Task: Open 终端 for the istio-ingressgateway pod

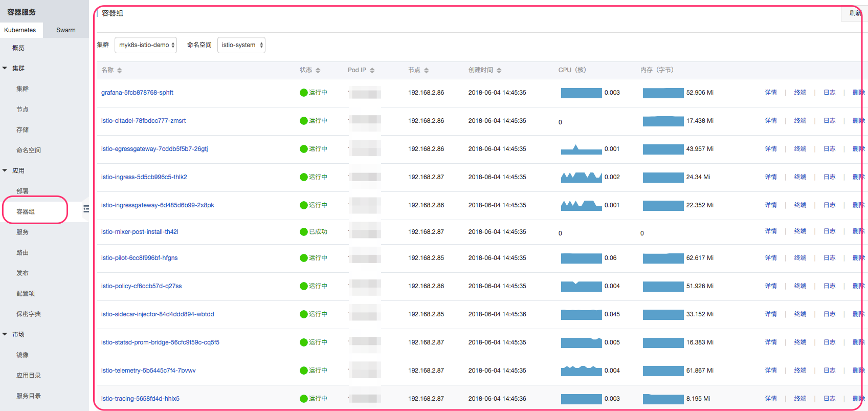Action: [800, 205]
